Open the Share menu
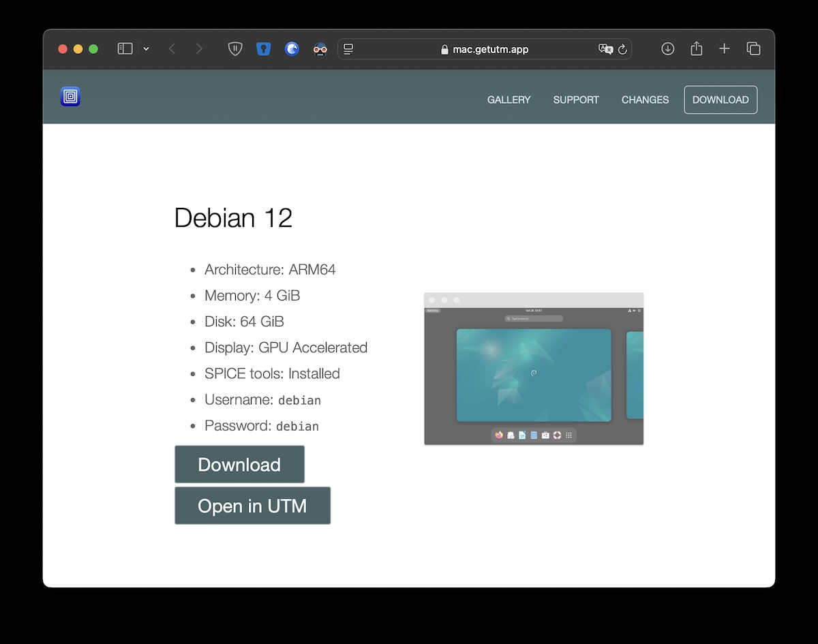818x644 pixels. (x=696, y=49)
